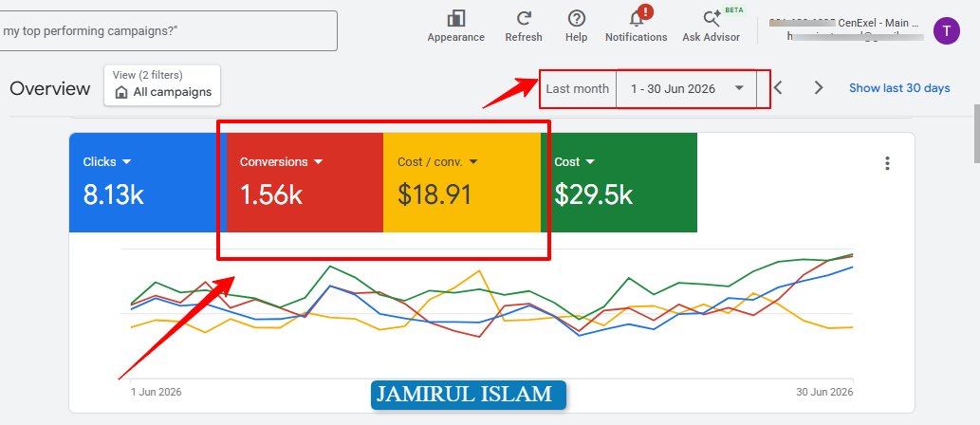
Task: Go to the next date period
Action: pyautogui.click(x=818, y=88)
